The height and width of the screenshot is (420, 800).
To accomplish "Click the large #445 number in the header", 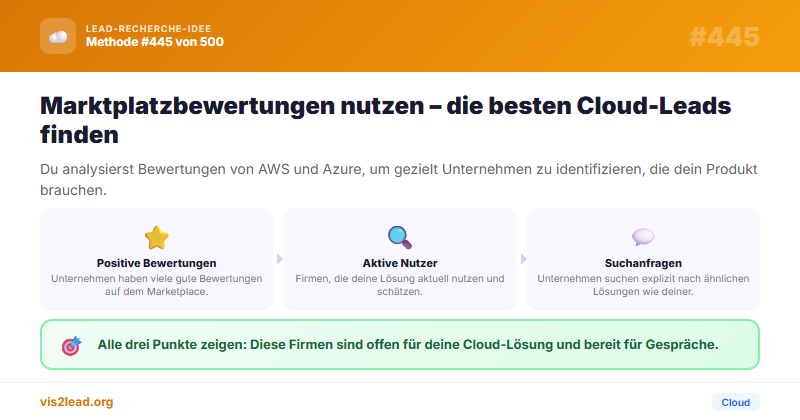I will (724, 37).
